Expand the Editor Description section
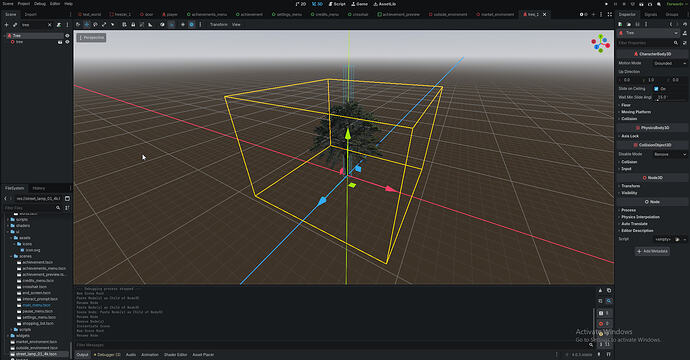 click(637, 231)
